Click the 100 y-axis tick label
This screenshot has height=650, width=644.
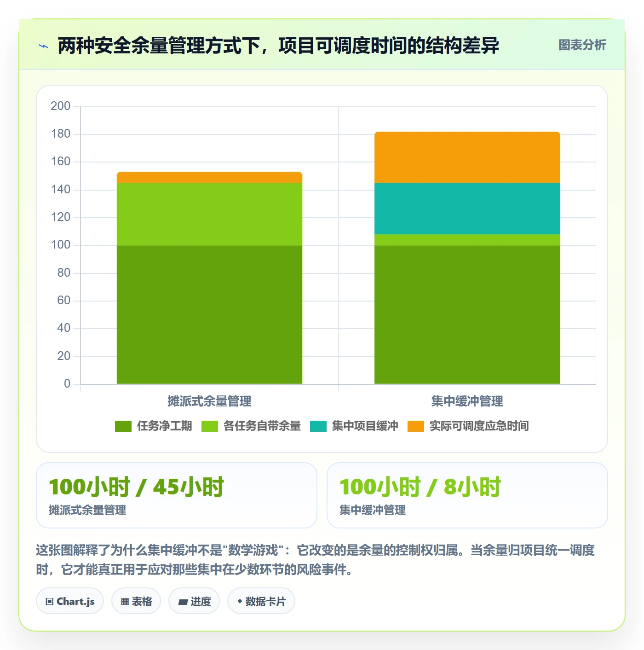coord(60,245)
